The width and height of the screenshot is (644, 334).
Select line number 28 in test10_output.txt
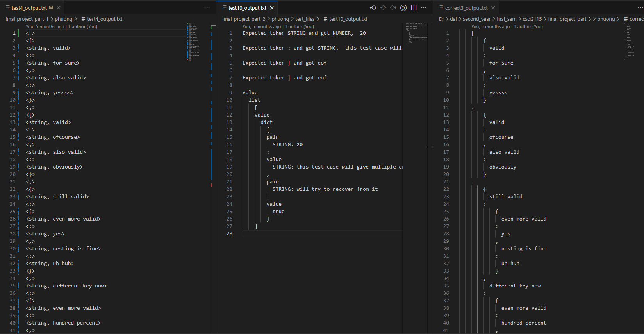pos(229,233)
